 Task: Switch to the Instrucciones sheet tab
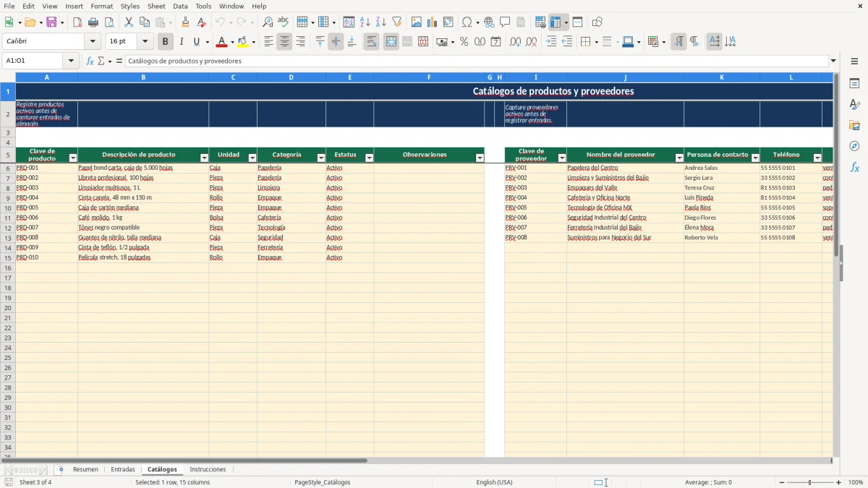(x=208, y=469)
